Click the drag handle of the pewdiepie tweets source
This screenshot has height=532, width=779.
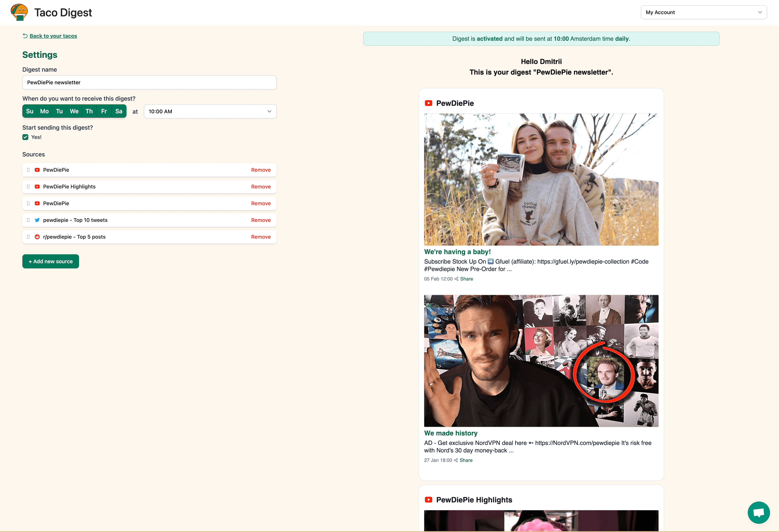[x=28, y=220]
